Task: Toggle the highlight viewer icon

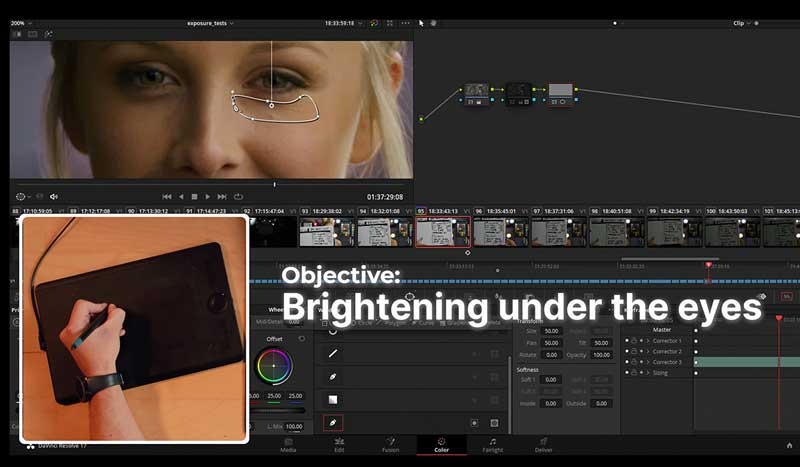Action: pos(48,34)
